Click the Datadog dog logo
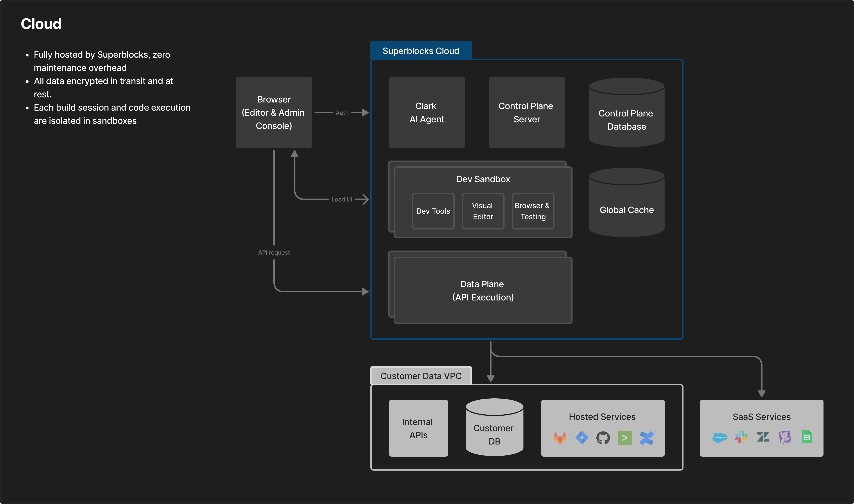854x504 pixels. point(785,437)
